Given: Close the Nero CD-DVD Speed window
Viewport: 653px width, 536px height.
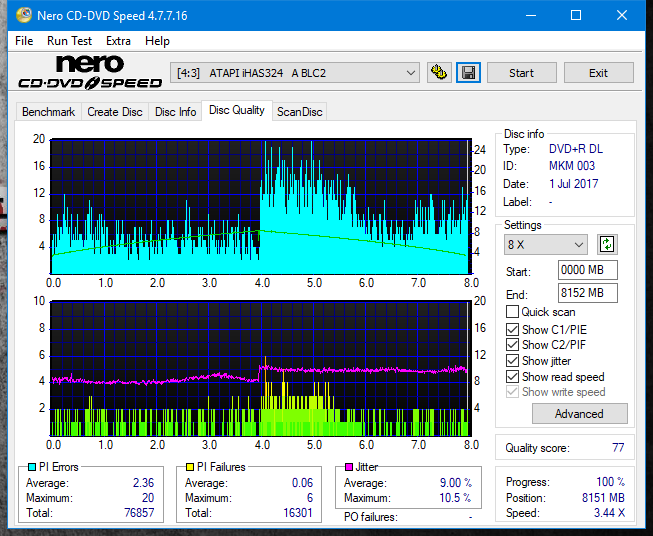Looking at the screenshot, I should (x=622, y=15).
